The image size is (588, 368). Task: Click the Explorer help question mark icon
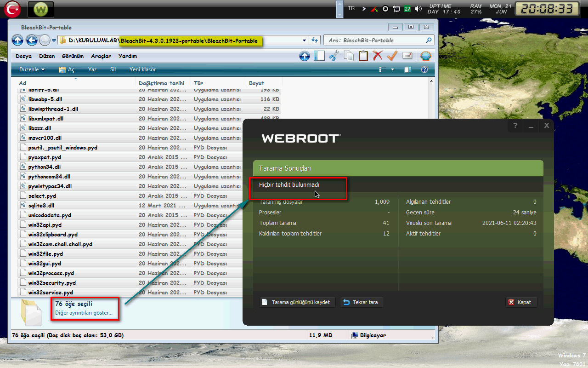click(x=424, y=69)
